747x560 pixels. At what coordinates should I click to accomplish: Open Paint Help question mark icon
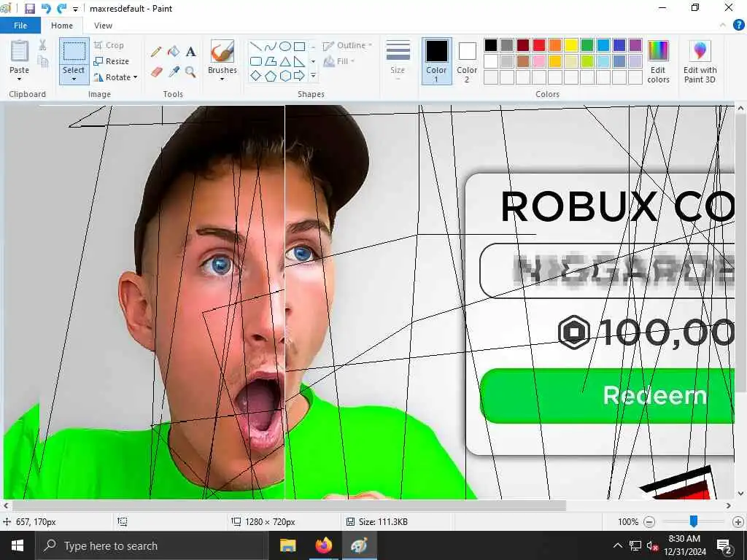(x=739, y=26)
